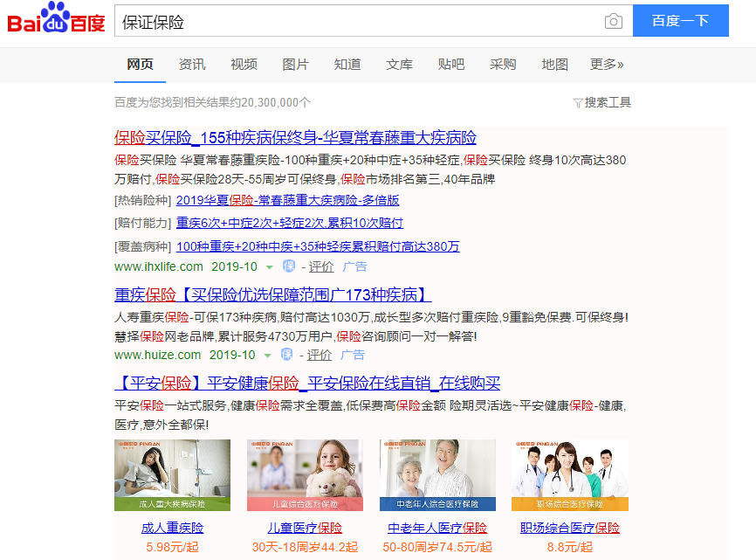Open the 采购 tab
Viewport: 756px width, 560px height.
pyautogui.click(x=503, y=65)
